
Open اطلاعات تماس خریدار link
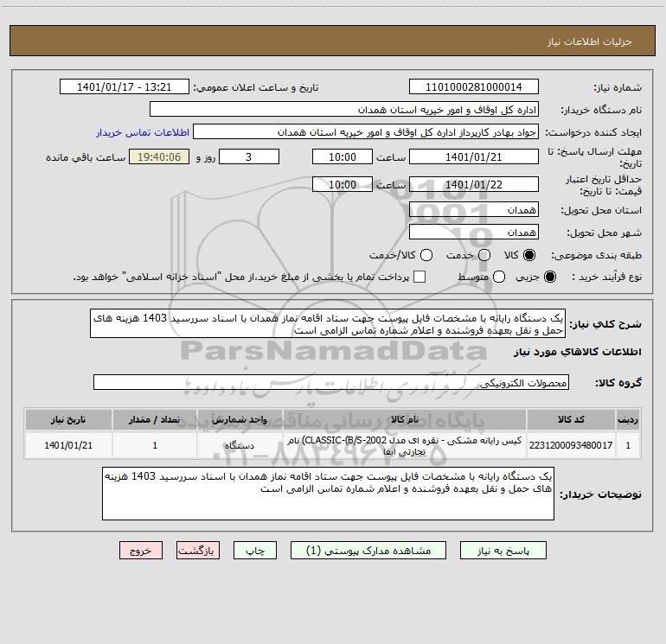tap(143, 132)
